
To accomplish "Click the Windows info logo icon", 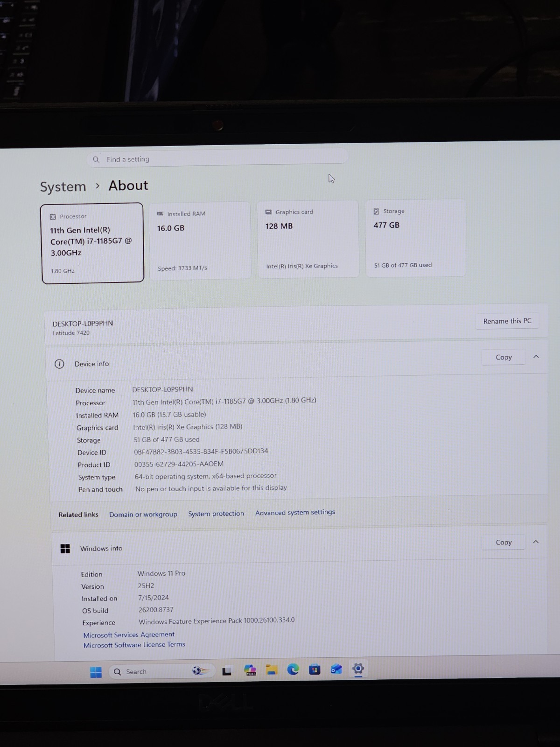I will point(65,549).
